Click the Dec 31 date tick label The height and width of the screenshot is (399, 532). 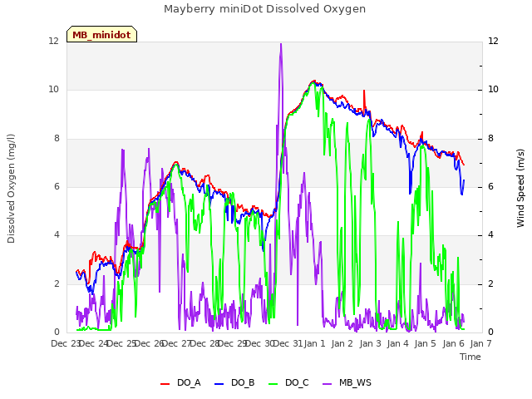coord(288,343)
